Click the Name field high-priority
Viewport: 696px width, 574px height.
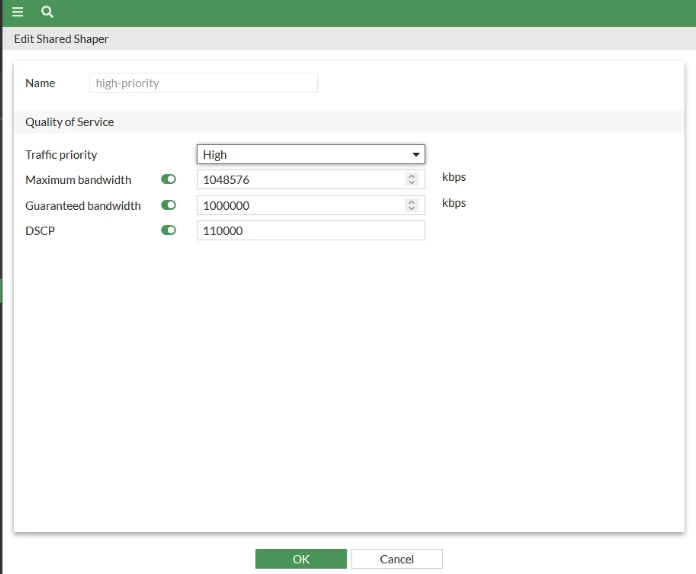point(203,83)
